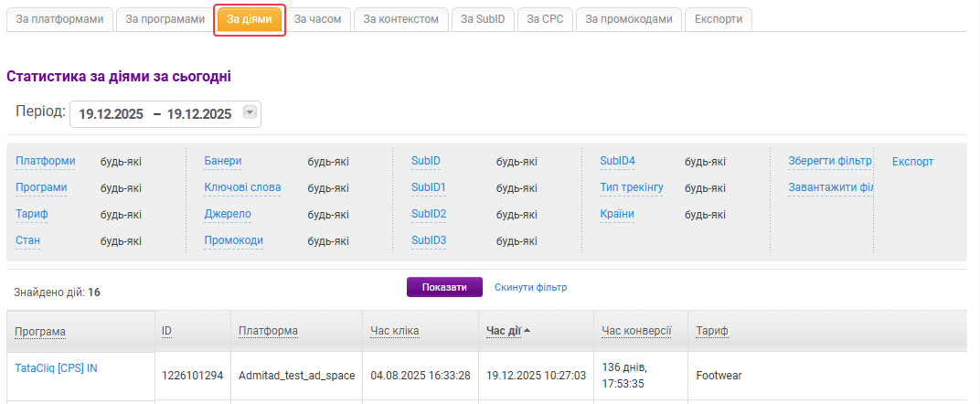Click the Зберегти фільтр link
Image resolution: width=980 pixels, height=404 pixels.
(830, 161)
